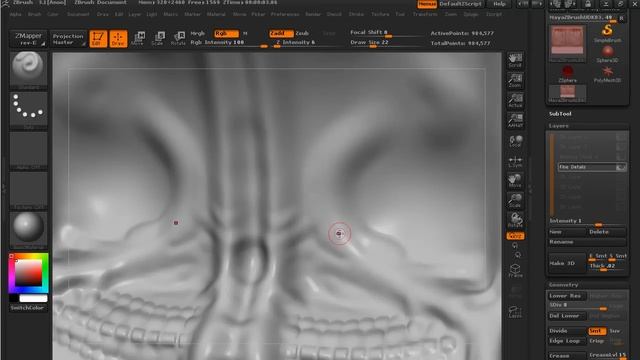The height and width of the screenshot is (360, 640).
Task: Open the Texture menu
Action: point(380,14)
